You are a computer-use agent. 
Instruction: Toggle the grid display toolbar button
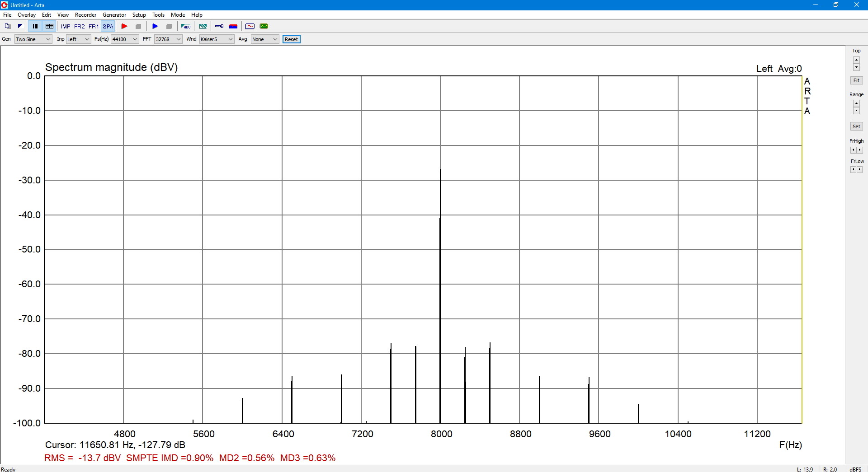(50, 26)
